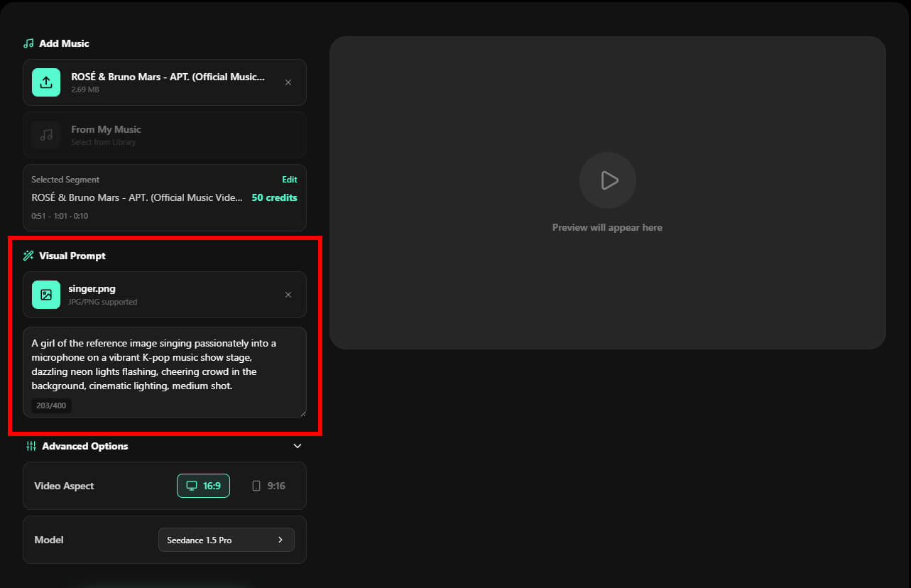Click the Preview will appear here text

[607, 227]
